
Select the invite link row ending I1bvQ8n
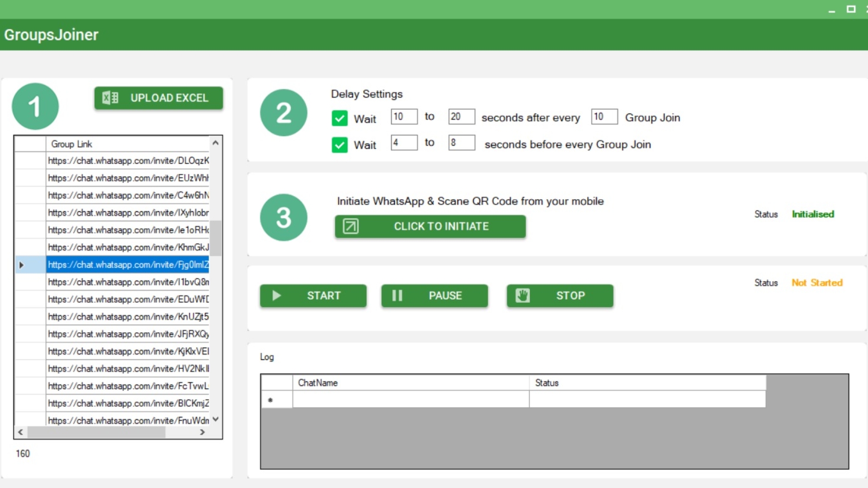128,282
